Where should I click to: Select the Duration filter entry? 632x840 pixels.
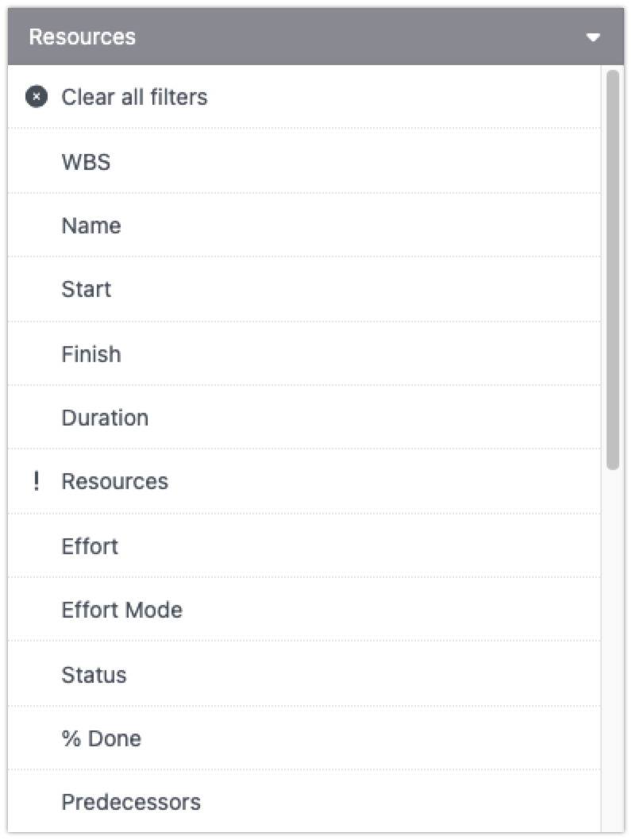tap(105, 418)
